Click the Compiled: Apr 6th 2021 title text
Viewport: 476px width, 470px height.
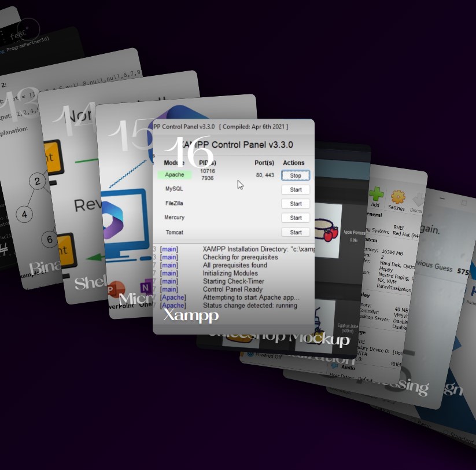(x=253, y=127)
